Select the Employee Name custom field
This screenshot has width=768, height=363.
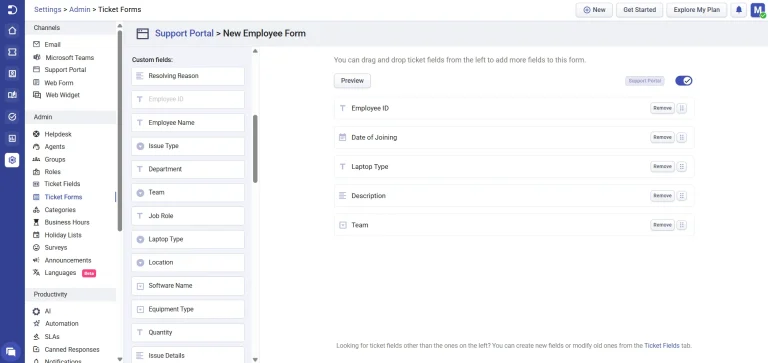pyautogui.click(x=188, y=122)
